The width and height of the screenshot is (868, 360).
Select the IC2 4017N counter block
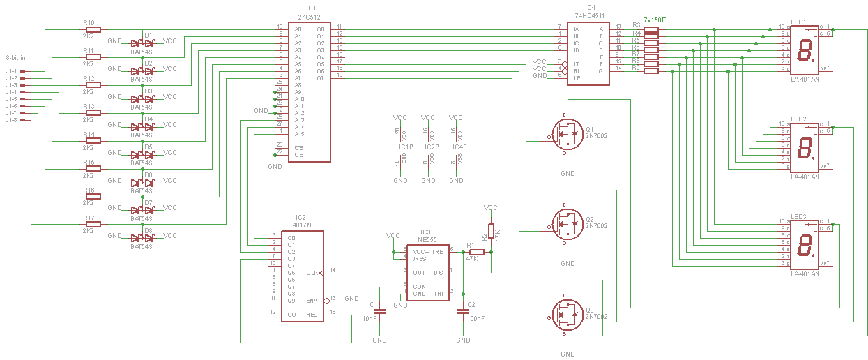[301, 276]
